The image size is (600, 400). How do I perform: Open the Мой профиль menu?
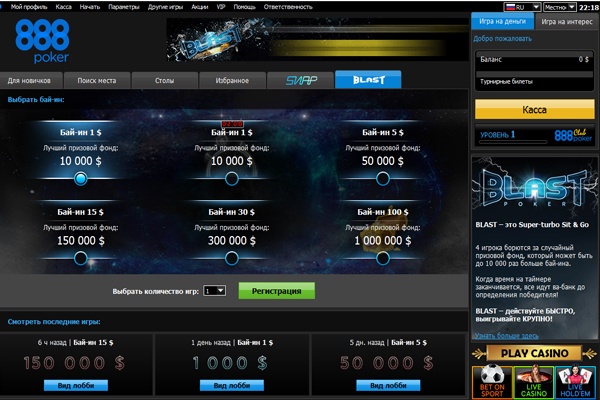point(29,7)
